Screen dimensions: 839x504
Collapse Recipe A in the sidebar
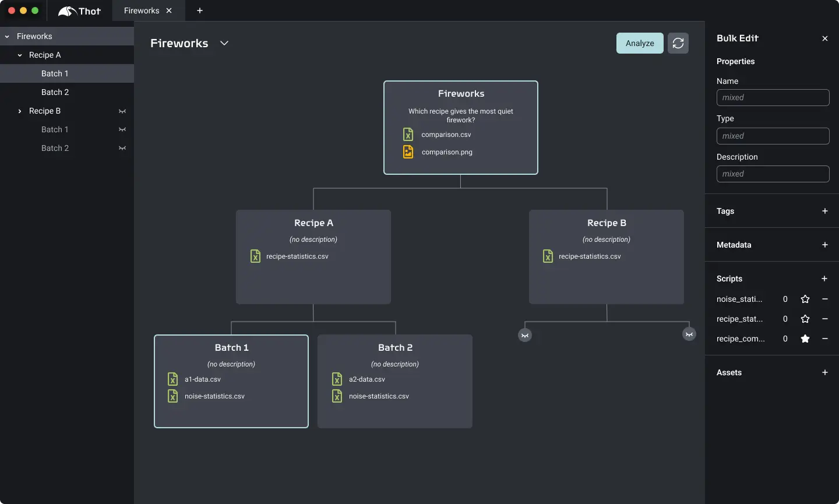click(x=20, y=55)
